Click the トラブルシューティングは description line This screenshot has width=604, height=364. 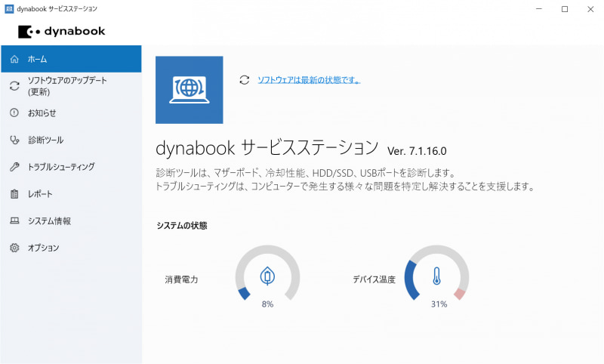(345, 187)
